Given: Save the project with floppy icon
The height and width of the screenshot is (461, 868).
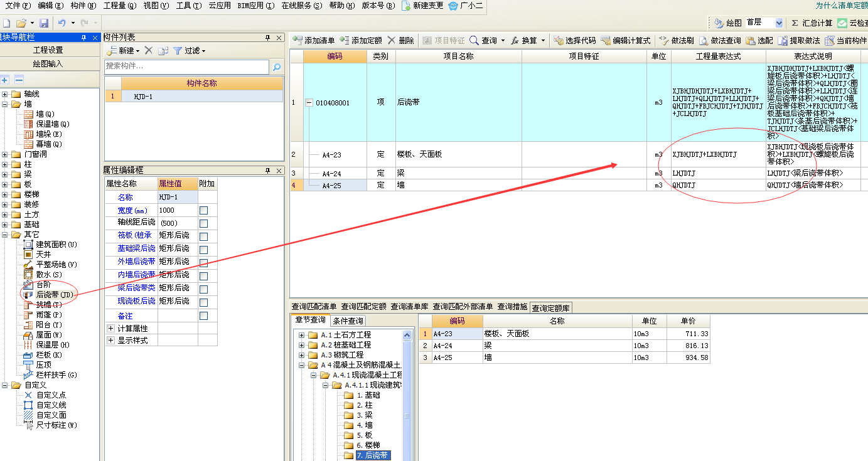Looking at the screenshot, I should (x=44, y=23).
